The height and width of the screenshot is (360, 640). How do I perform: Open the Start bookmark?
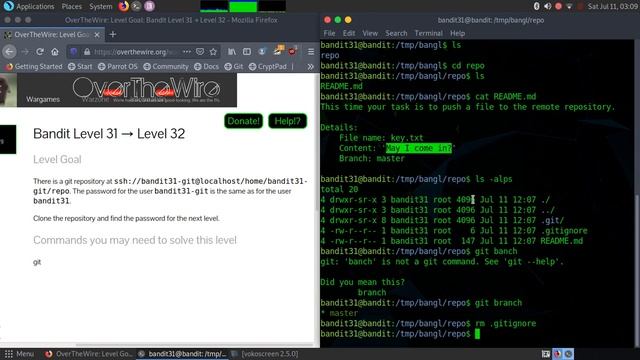click(x=80, y=67)
